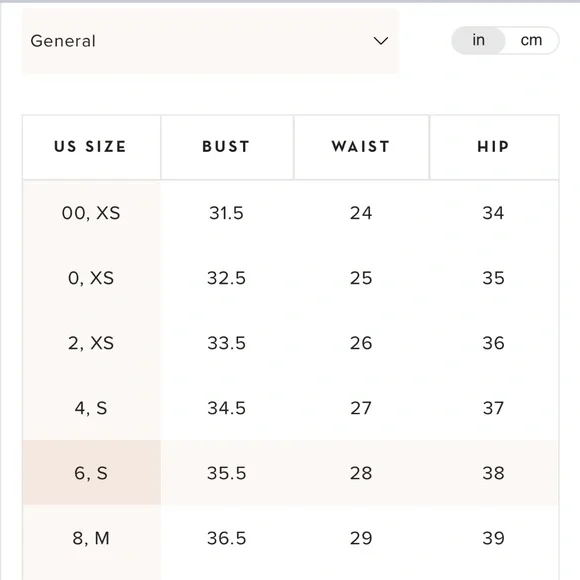Select the 4, S size row
The width and height of the screenshot is (580, 580).
point(290,408)
